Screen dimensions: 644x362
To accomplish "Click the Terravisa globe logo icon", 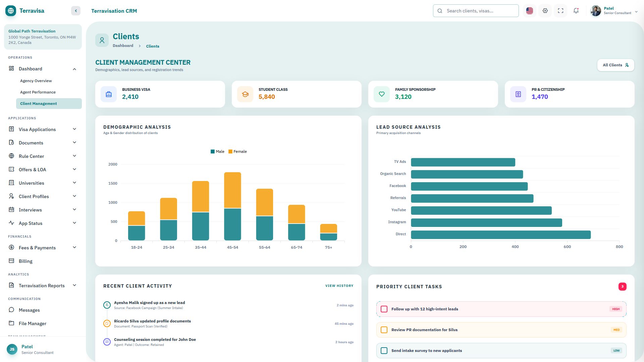I will click(11, 11).
